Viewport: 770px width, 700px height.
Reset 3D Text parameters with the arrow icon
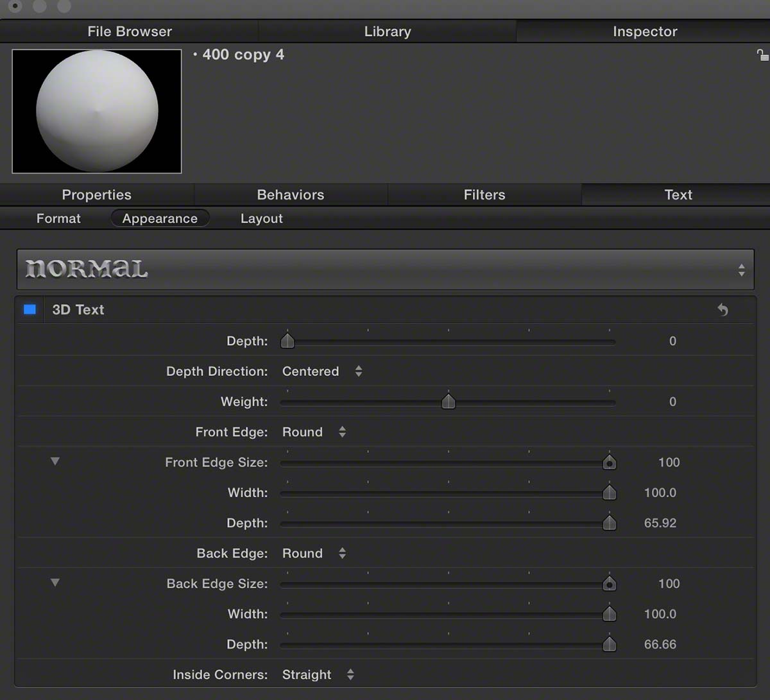[x=723, y=310]
